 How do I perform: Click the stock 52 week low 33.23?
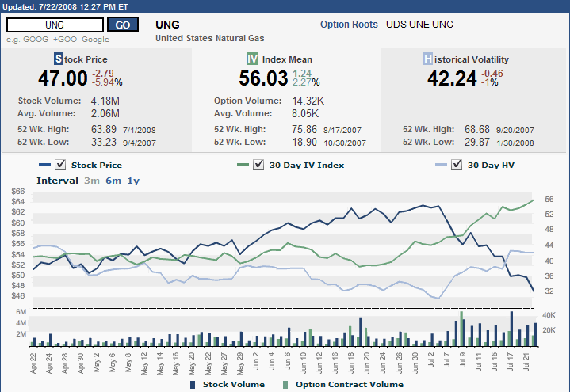click(104, 142)
